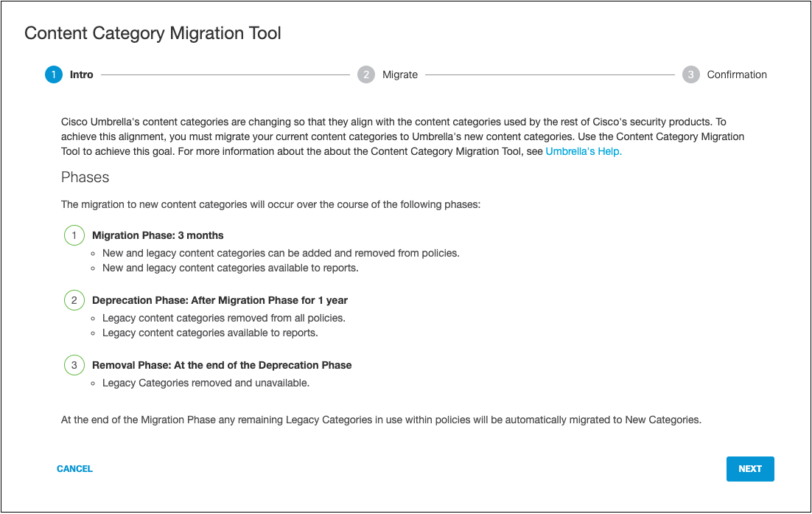
Task: Click 'New and legacy content categories available to reports.'
Action: point(231,268)
